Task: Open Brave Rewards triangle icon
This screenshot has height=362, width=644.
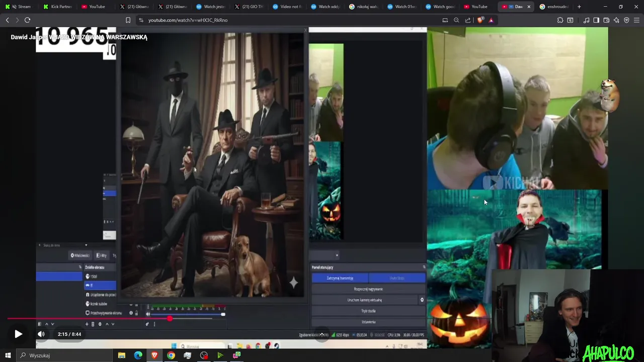Action: [491, 20]
